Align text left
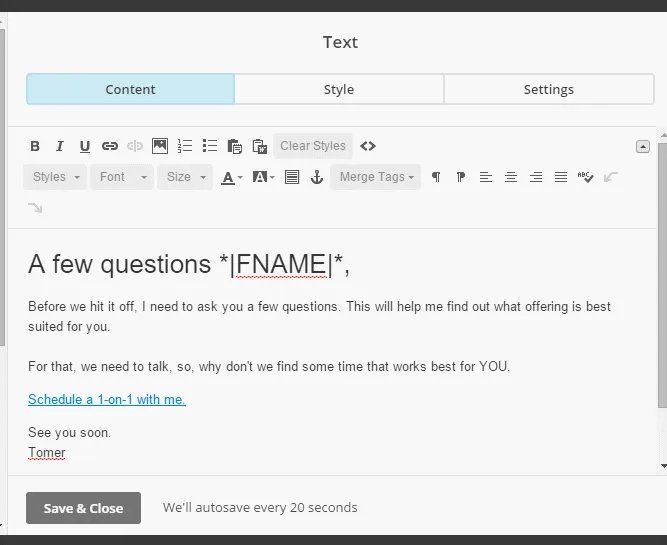Image resolution: width=667 pixels, height=545 pixels. pos(485,177)
